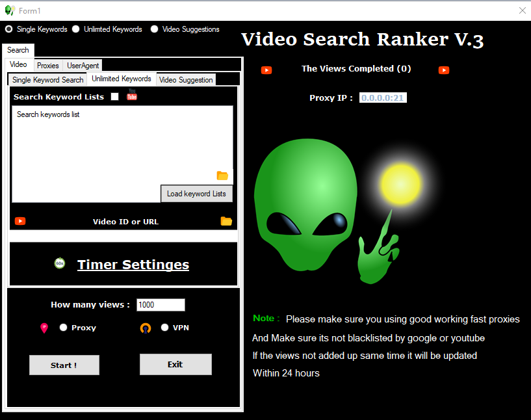Click the pink IP pin icon near Proxy
The width and height of the screenshot is (531, 420).
click(44, 328)
